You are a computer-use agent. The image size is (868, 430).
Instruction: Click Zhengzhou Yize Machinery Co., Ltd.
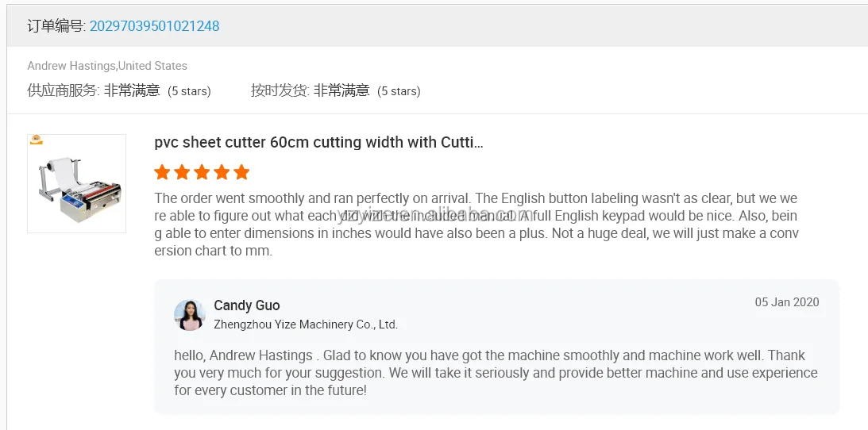click(306, 324)
